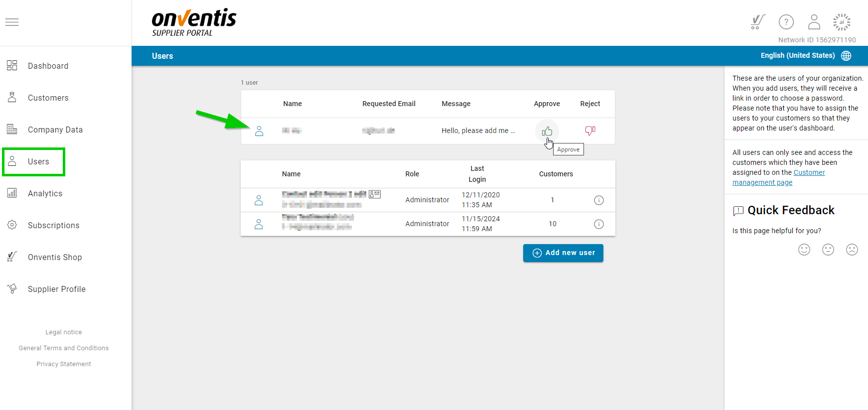Click the AI assistant icon in header

[842, 22]
